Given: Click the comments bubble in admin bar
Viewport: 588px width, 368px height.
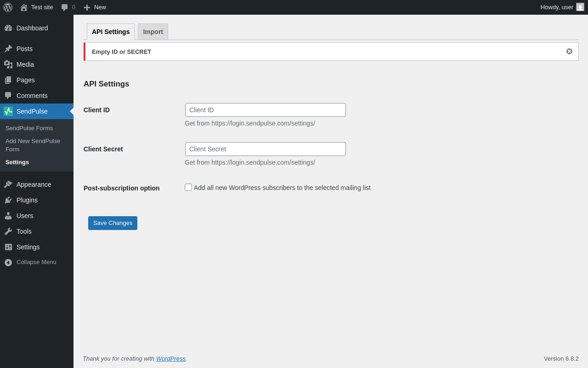Looking at the screenshot, I should point(68,7).
